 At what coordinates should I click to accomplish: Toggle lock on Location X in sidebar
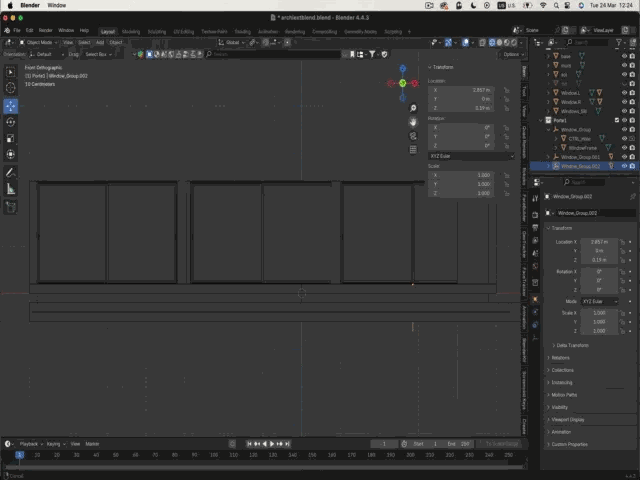pyautogui.click(x=507, y=90)
